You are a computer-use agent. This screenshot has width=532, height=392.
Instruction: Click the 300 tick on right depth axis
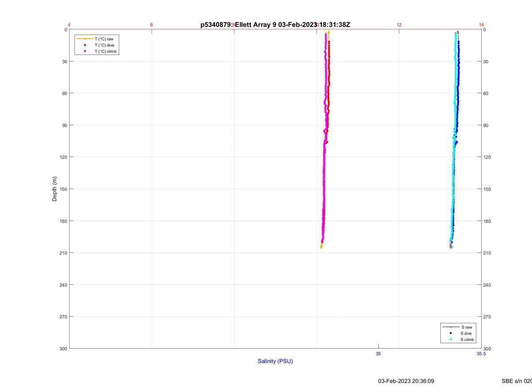coord(487,349)
